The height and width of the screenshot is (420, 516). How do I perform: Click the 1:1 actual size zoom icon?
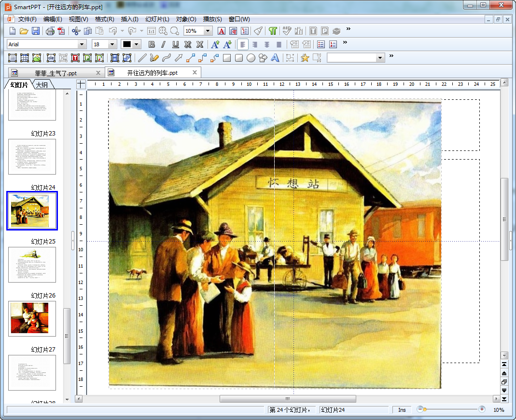tap(152, 31)
